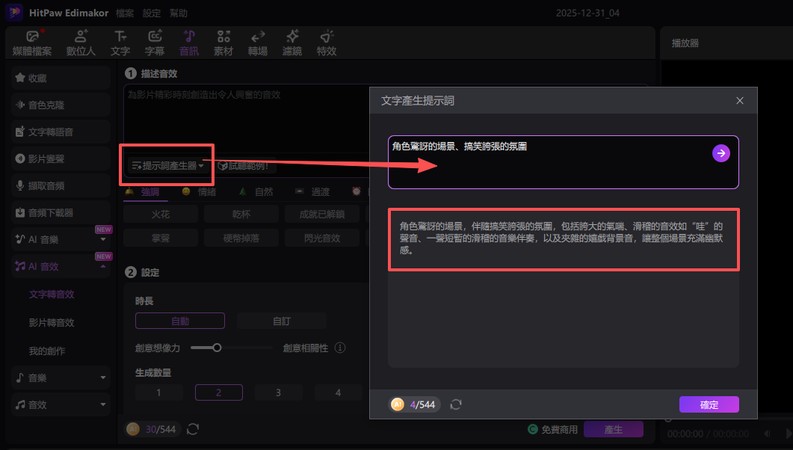Set generation count to 4
Image resolution: width=793 pixels, height=450 pixels.
pyautogui.click(x=338, y=392)
